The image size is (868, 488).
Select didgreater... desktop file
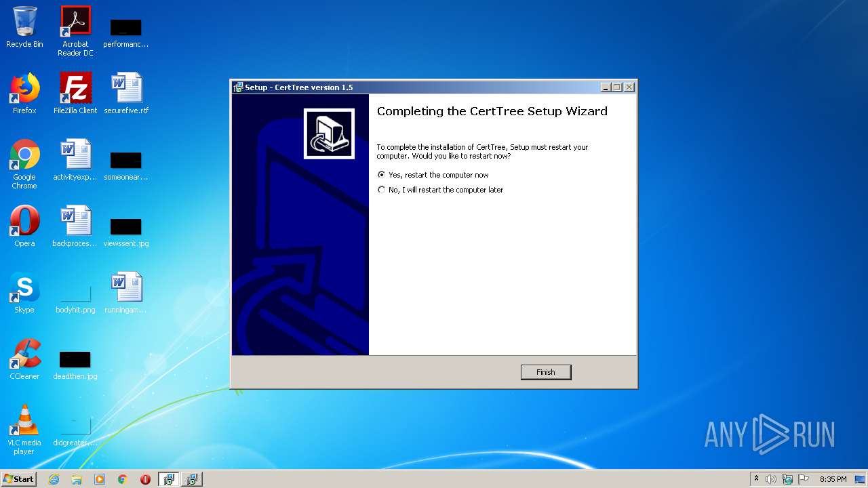tap(75, 430)
